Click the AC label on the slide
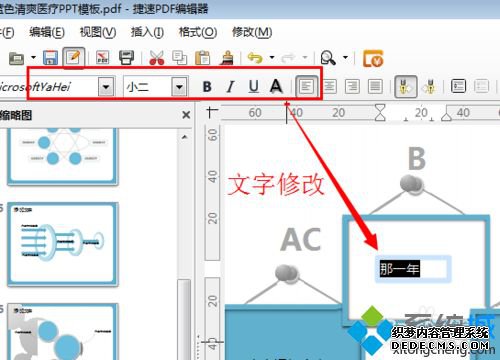This screenshot has height=360, width=500. click(x=301, y=240)
